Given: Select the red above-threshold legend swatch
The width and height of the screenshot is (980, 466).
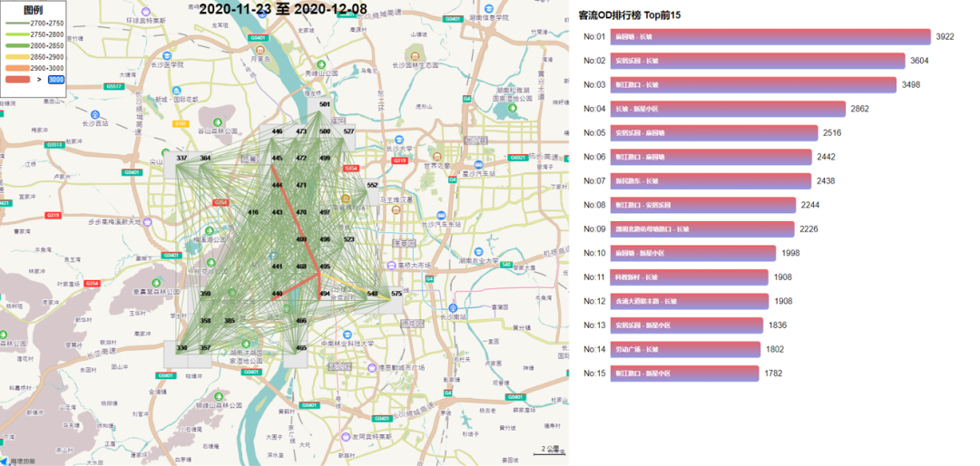Looking at the screenshot, I should pyautogui.click(x=17, y=80).
